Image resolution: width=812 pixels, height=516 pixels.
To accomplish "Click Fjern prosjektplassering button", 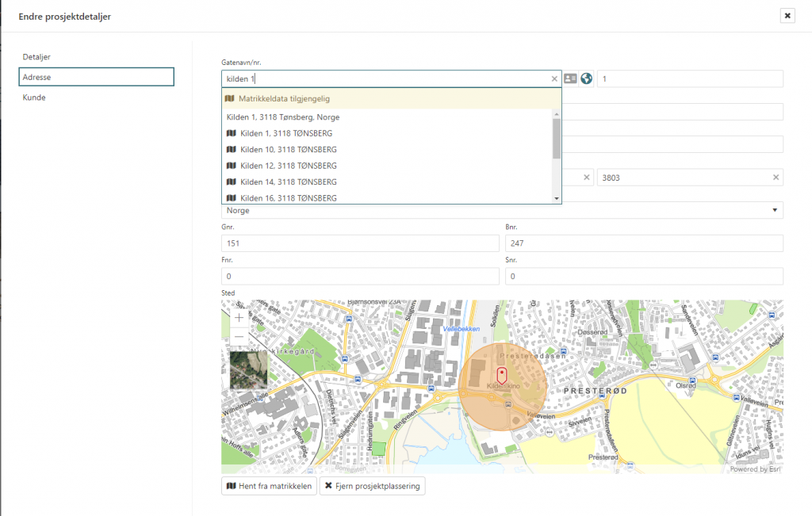I will (372, 485).
